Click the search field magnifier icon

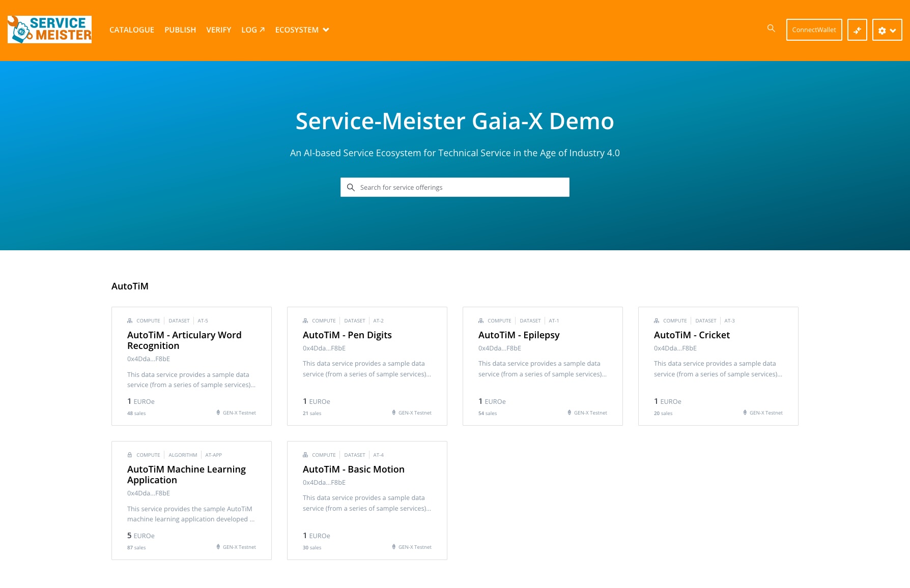point(351,187)
